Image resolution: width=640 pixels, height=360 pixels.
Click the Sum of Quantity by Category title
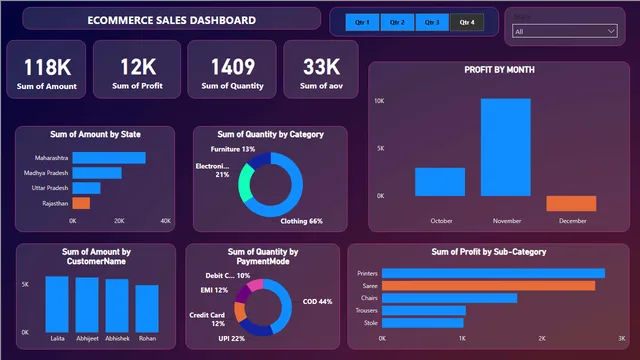point(270,134)
